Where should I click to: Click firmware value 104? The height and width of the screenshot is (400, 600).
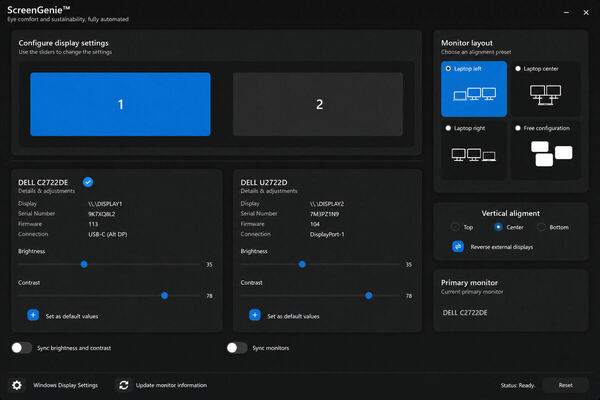pos(315,224)
